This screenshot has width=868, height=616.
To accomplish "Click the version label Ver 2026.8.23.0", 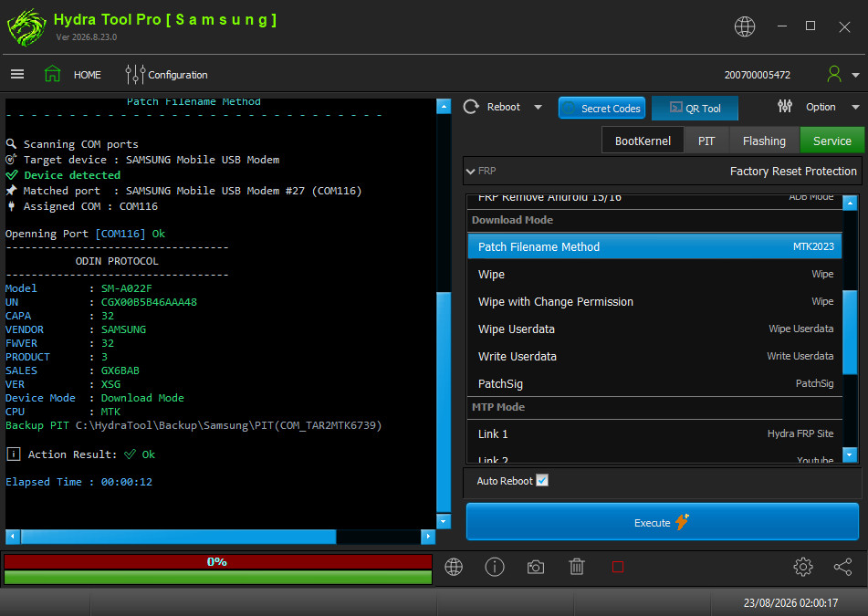I will (x=87, y=37).
